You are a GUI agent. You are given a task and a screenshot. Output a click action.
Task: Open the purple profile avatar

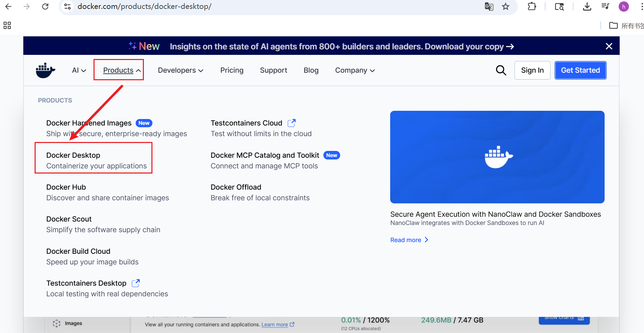point(624,7)
